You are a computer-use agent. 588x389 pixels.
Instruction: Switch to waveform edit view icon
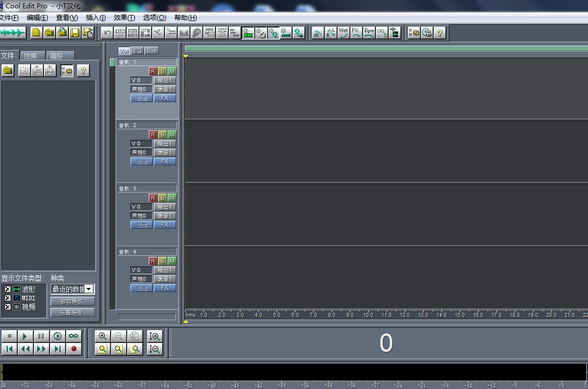click(12, 33)
